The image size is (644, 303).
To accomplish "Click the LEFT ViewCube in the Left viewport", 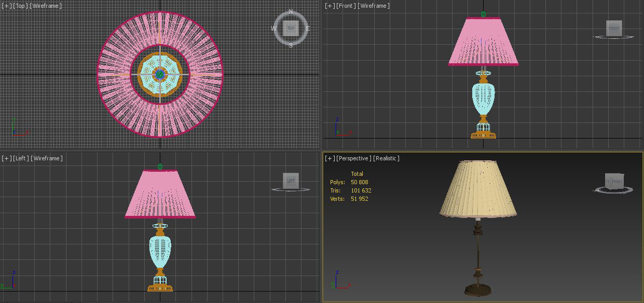I will point(291,181).
